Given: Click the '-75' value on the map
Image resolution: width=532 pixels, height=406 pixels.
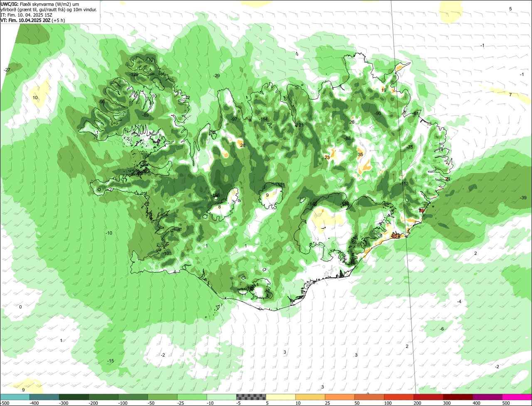Looking at the screenshot, I should tap(410, 147).
